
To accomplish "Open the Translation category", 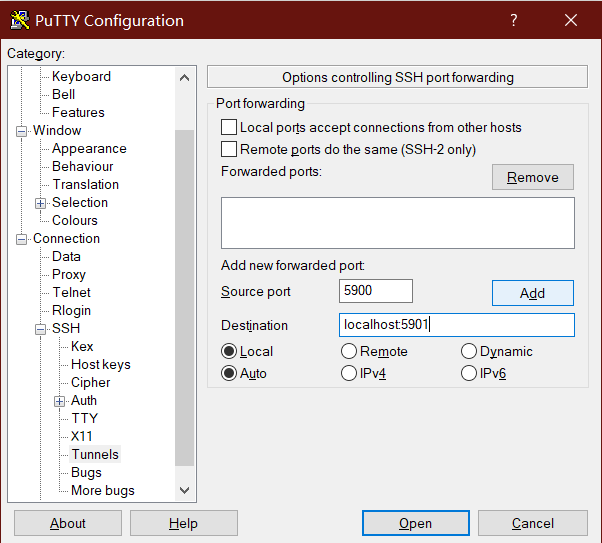I will click(86, 184).
